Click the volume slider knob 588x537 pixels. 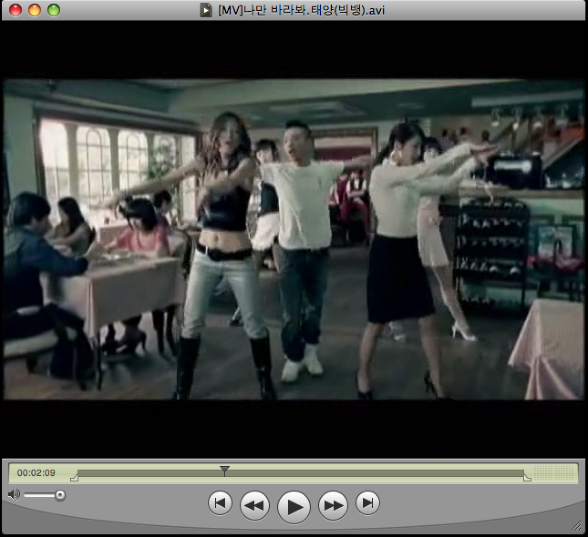point(60,495)
